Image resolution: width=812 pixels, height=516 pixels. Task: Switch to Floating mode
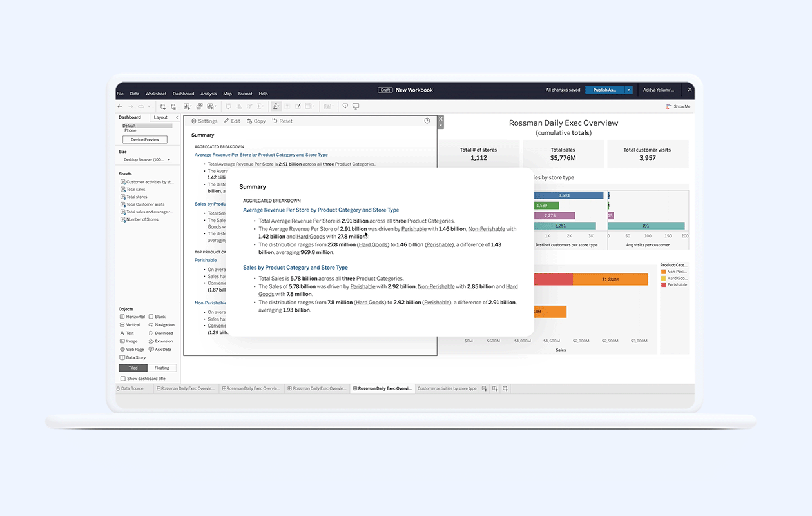click(162, 368)
